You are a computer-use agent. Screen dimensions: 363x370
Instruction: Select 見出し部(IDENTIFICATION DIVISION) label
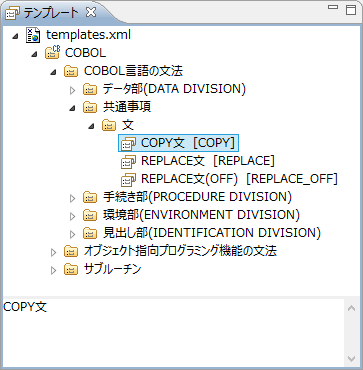[212, 233]
